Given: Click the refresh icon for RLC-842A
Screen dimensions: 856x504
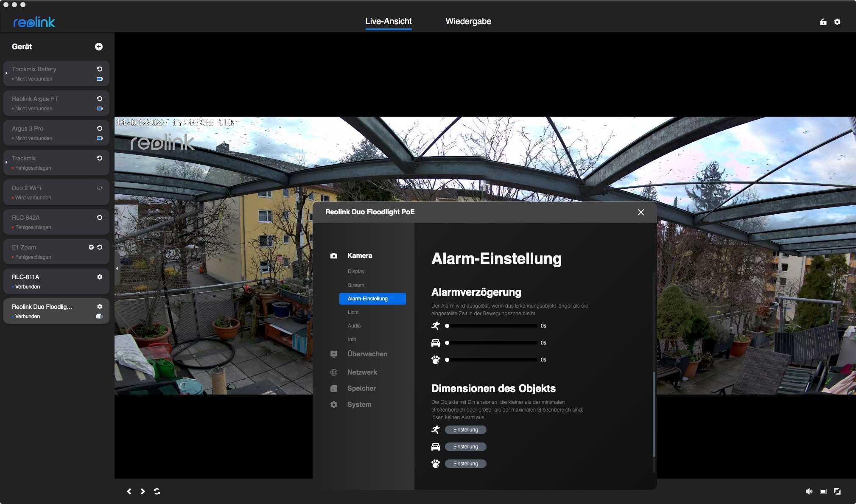Looking at the screenshot, I should [100, 218].
